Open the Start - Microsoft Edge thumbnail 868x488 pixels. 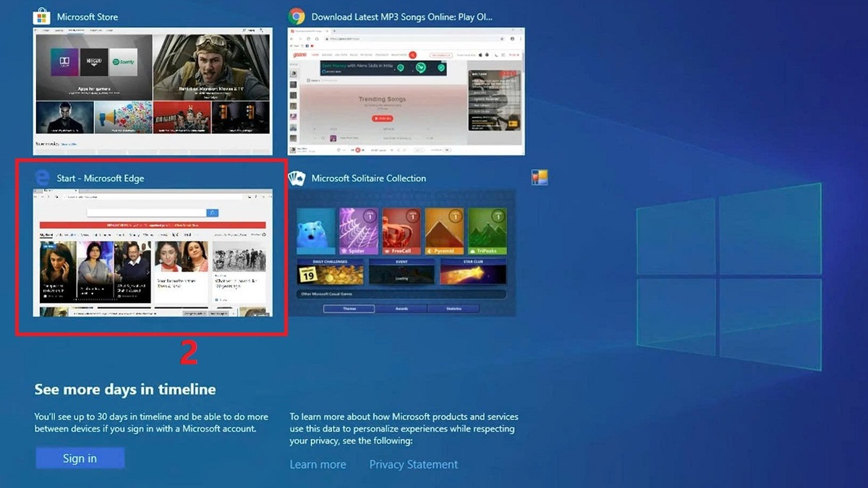153,253
